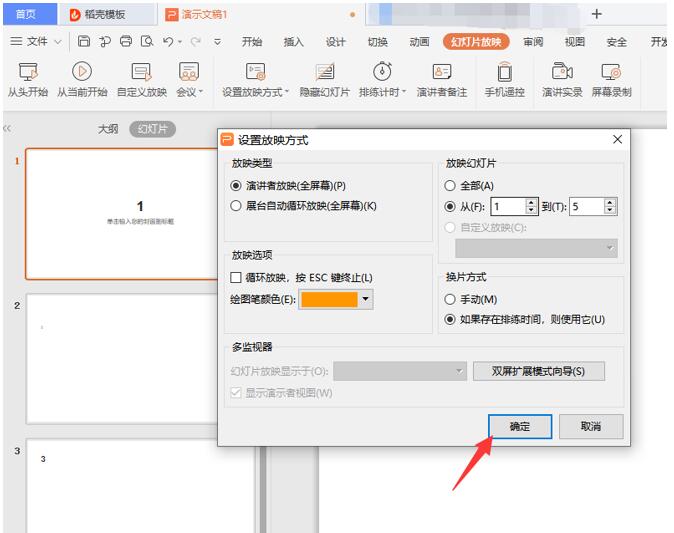Click the 取消 button
This screenshot has width=674, height=533.
(591, 426)
